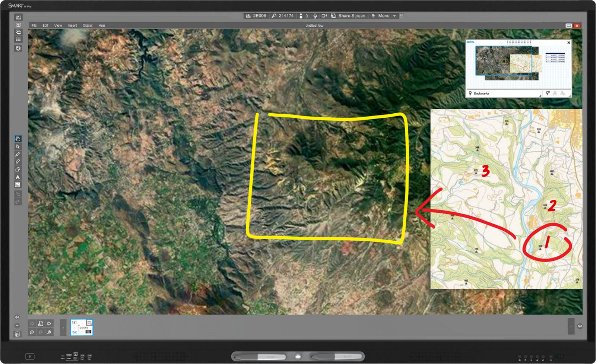The width and height of the screenshot is (596, 364).
Task: Pick the Pen drawing tool
Action: (18, 154)
